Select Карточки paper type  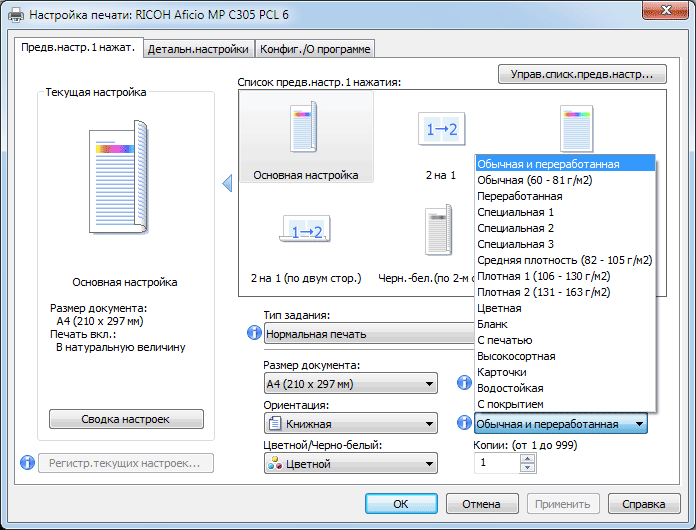[x=565, y=372]
